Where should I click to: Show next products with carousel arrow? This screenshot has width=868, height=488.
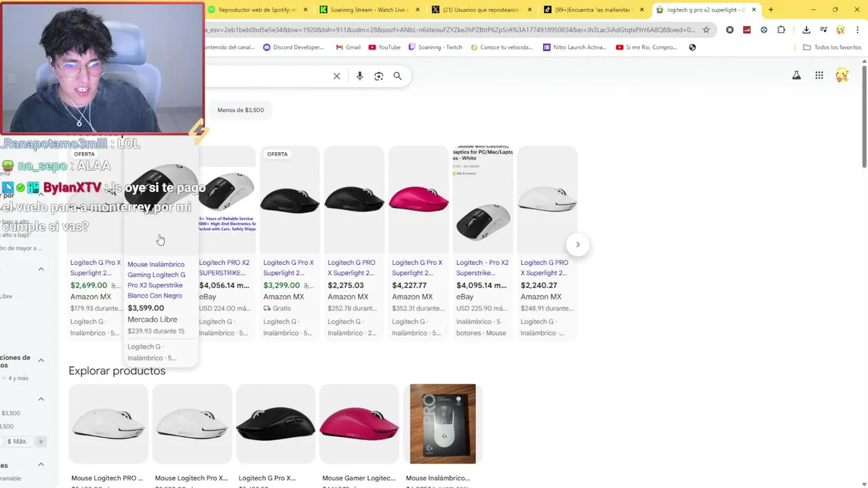click(578, 244)
